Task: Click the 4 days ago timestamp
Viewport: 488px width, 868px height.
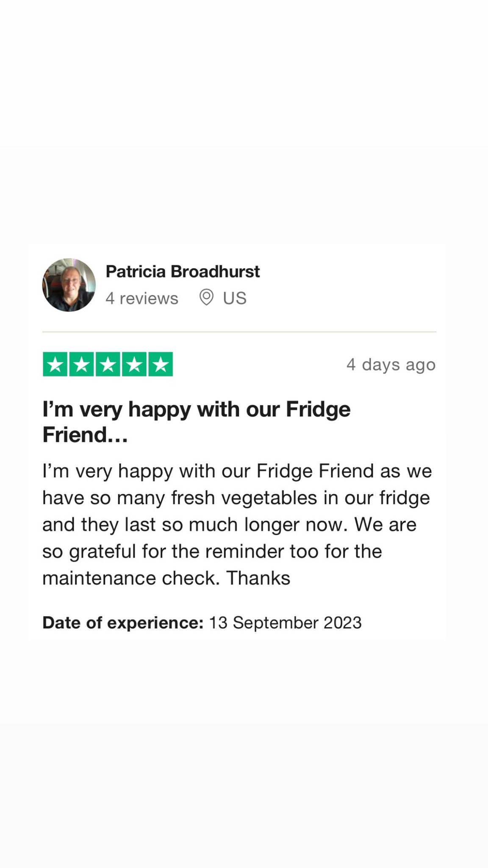Action: (x=391, y=364)
